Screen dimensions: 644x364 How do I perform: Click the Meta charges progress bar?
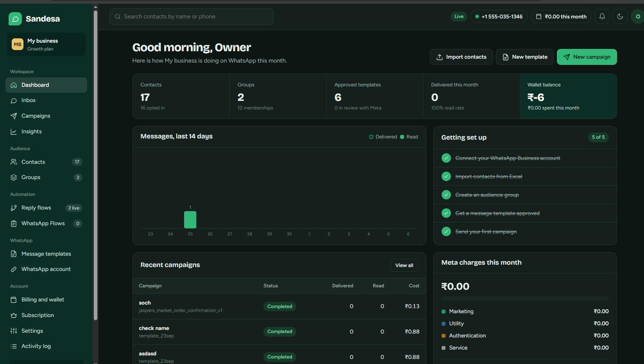[525, 299]
